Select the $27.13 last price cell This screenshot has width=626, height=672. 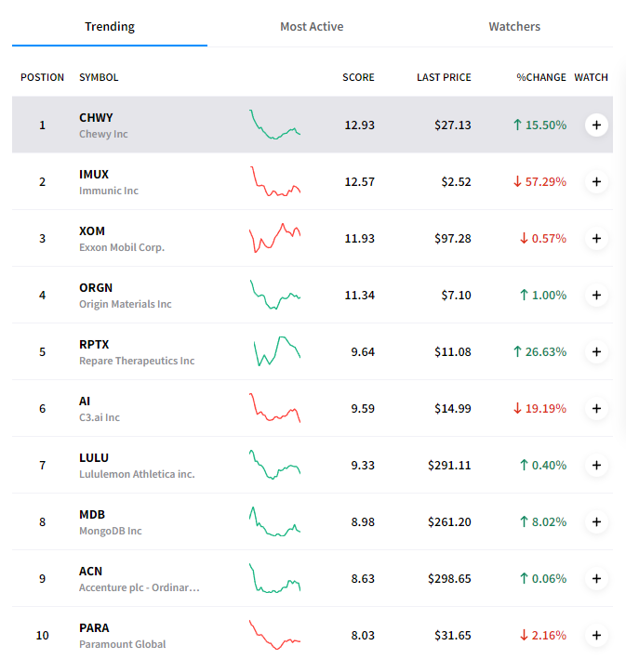click(453, 125)
